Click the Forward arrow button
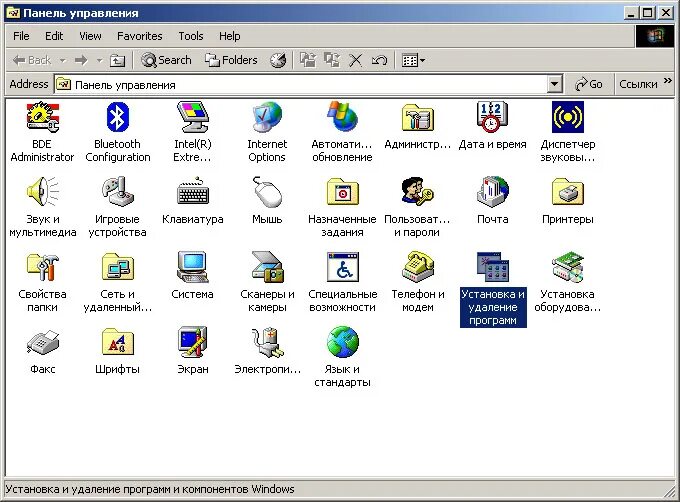Viewport: 680px width, 502px height. (x=81, y=60)
